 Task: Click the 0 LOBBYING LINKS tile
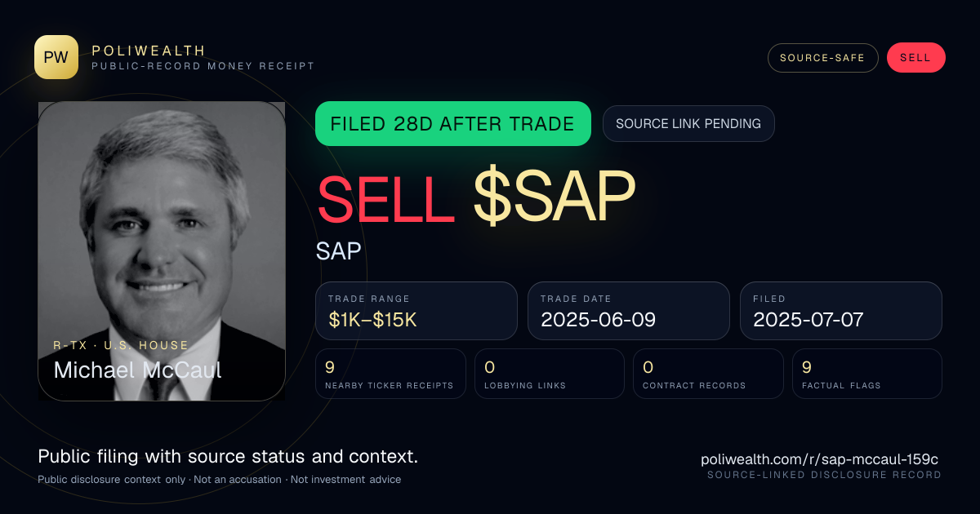click(550, 374)
